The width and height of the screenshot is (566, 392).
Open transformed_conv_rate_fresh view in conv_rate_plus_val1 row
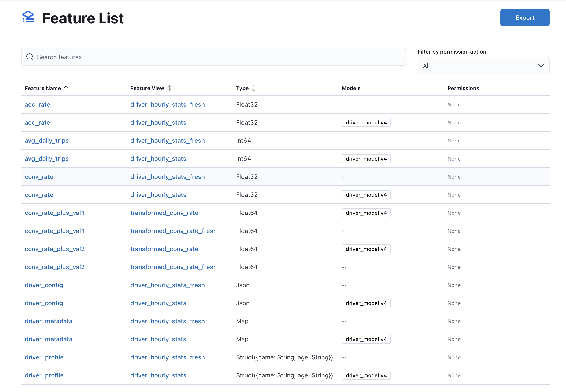pyautogui.click(x=174, y=231)
